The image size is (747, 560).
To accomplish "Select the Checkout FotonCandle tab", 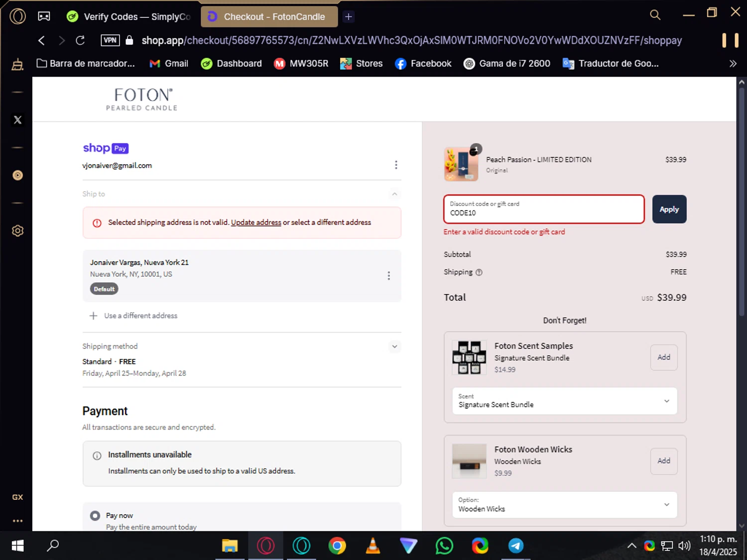I will (269, 16).
